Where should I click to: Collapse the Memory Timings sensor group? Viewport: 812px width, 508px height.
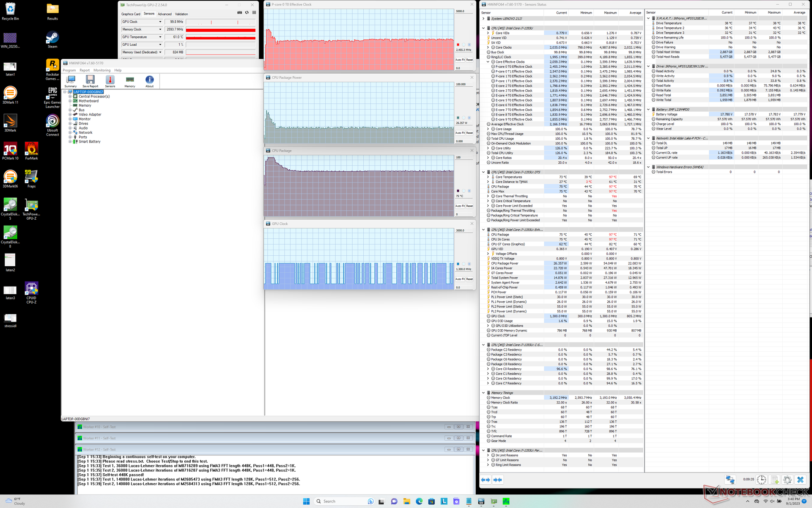coord(483,393)
